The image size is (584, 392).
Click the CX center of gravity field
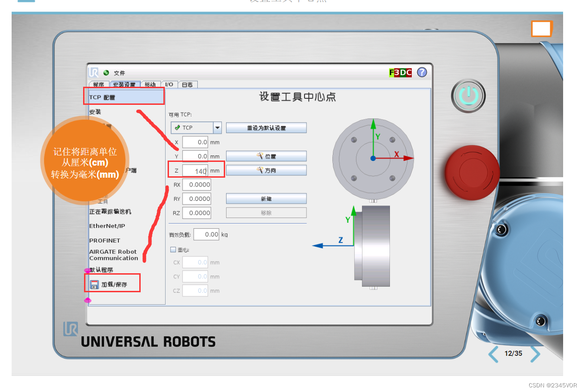point(195,262)
